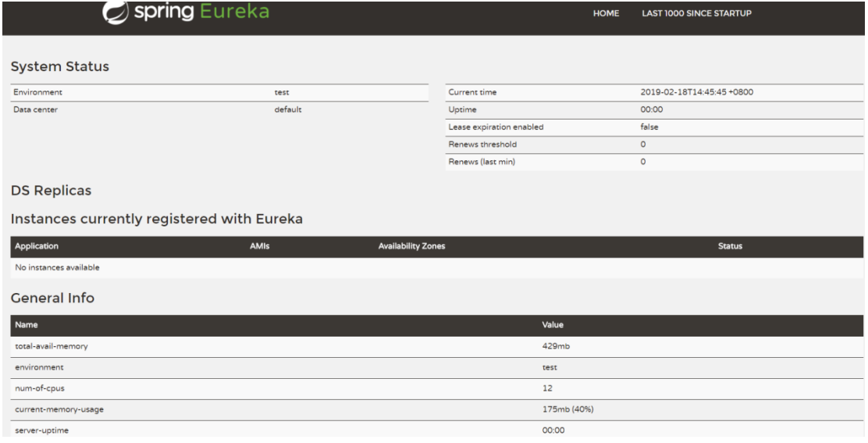
Task: Click the Data center label
Action: tap(35, 109)
